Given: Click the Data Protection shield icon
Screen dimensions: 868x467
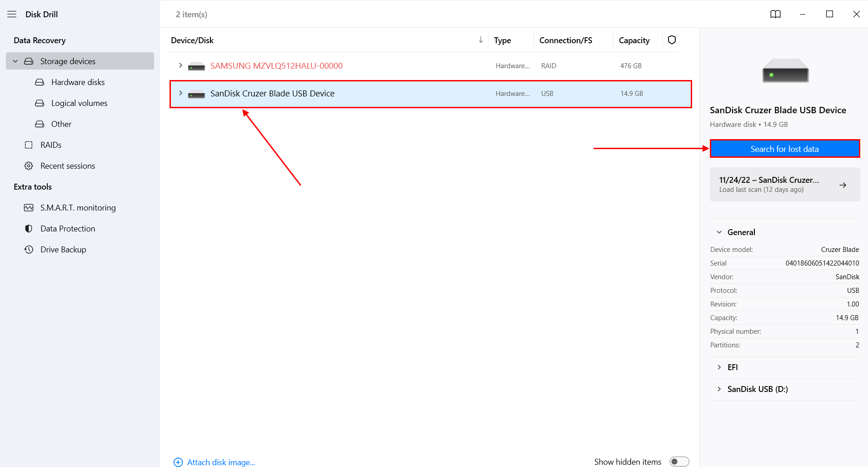Looking at the screenshot, I should [29, 228].
